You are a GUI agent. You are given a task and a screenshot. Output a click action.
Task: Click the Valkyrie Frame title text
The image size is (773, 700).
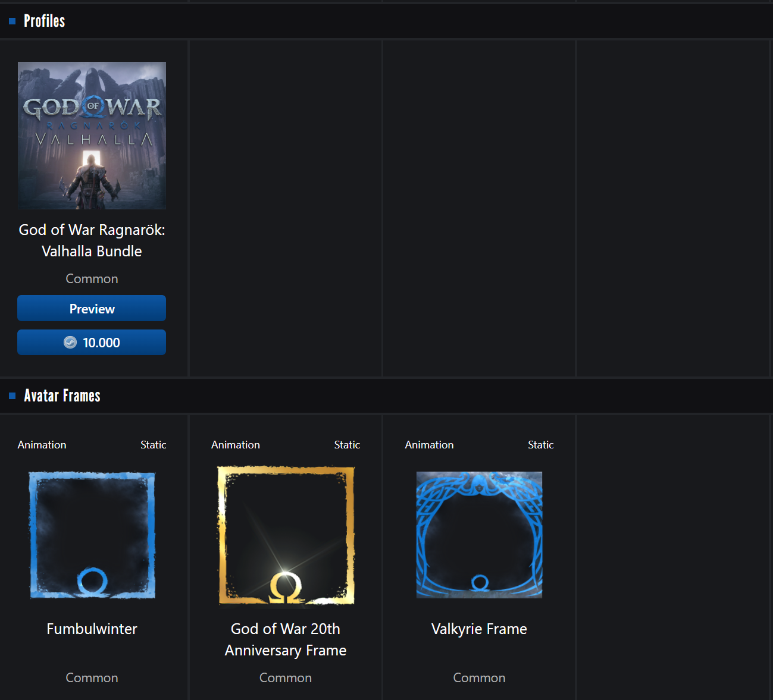click(479, 629)
